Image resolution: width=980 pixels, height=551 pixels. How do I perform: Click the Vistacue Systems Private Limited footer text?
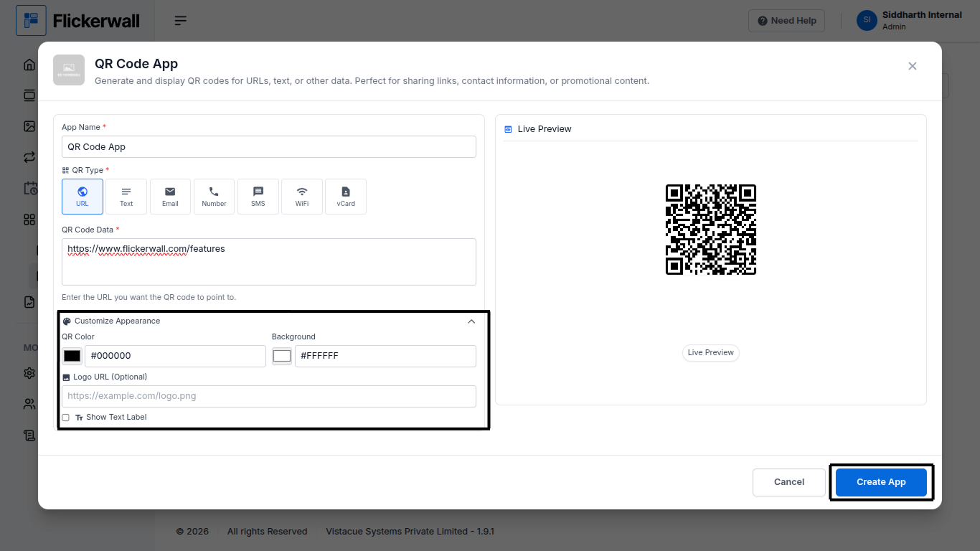pyautogui.click(x=410, y=532)
